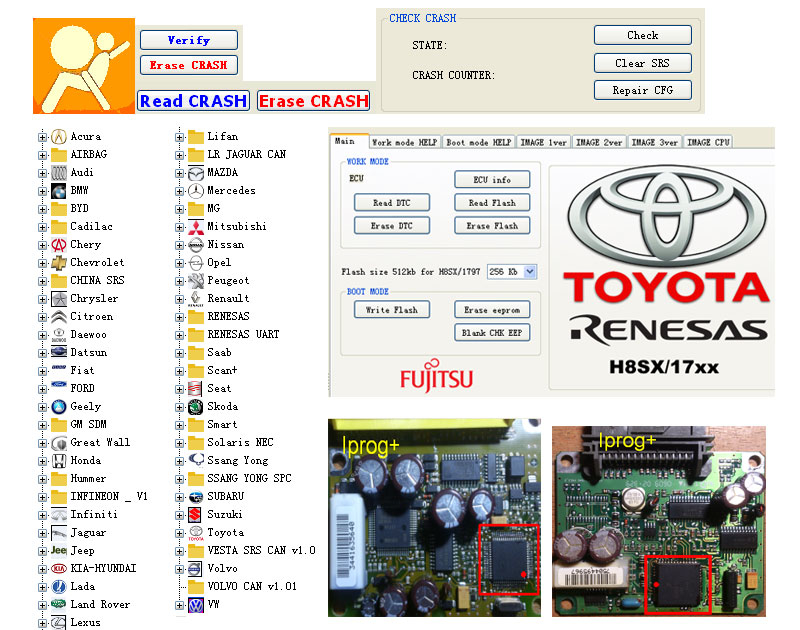
Task: Open the VESTA SRS CAN v1.0 folder
Action: tap(196, 550)
